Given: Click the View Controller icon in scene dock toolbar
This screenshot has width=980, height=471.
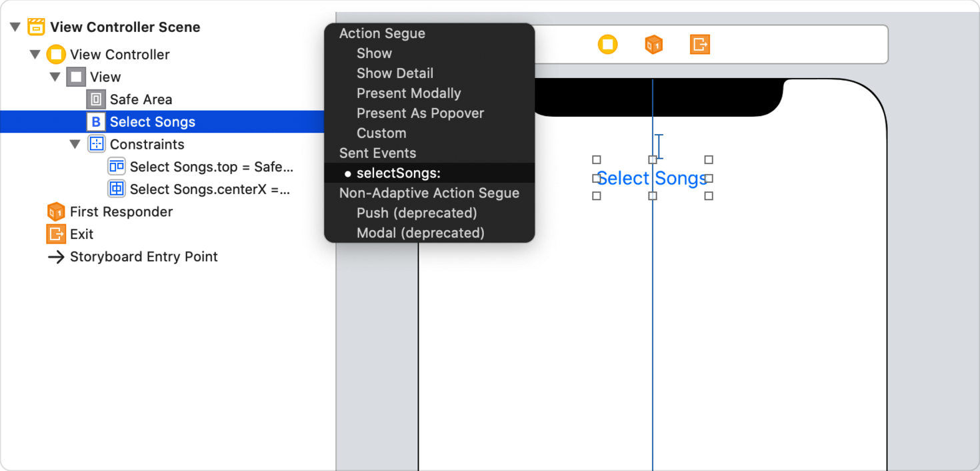Looking at the screenshot, I should 607,44.
